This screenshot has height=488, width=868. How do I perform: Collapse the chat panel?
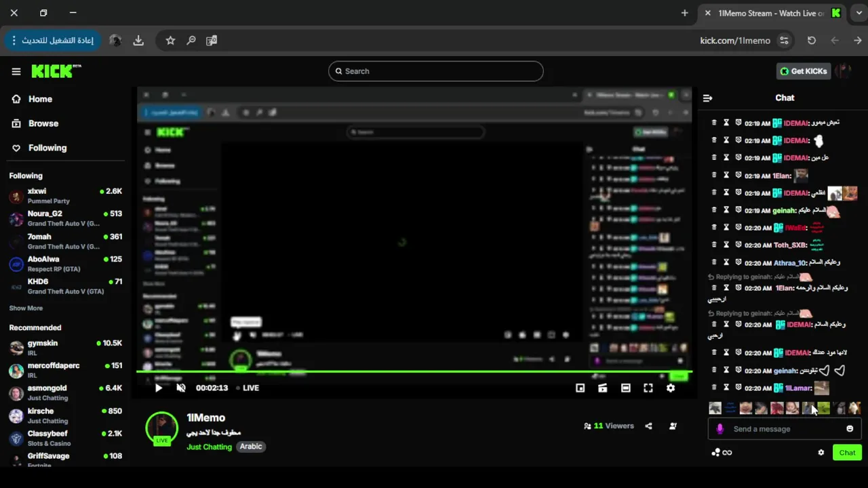click(707, 98)
